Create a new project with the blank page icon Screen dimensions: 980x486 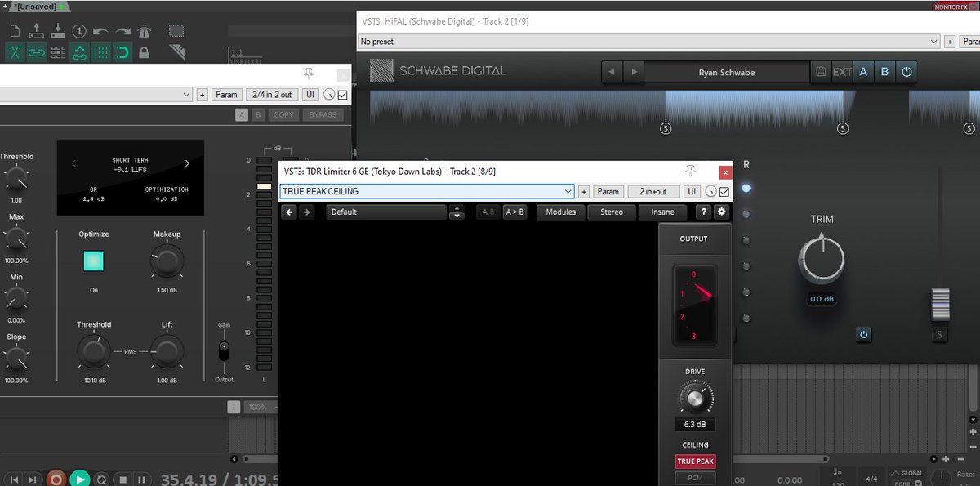click(16, 32)
